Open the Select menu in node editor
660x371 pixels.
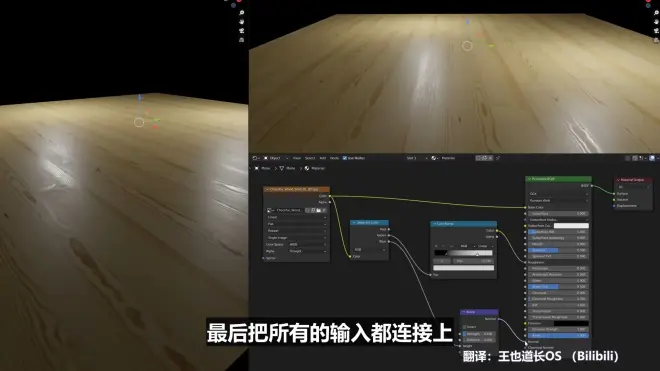pos(310,158)
